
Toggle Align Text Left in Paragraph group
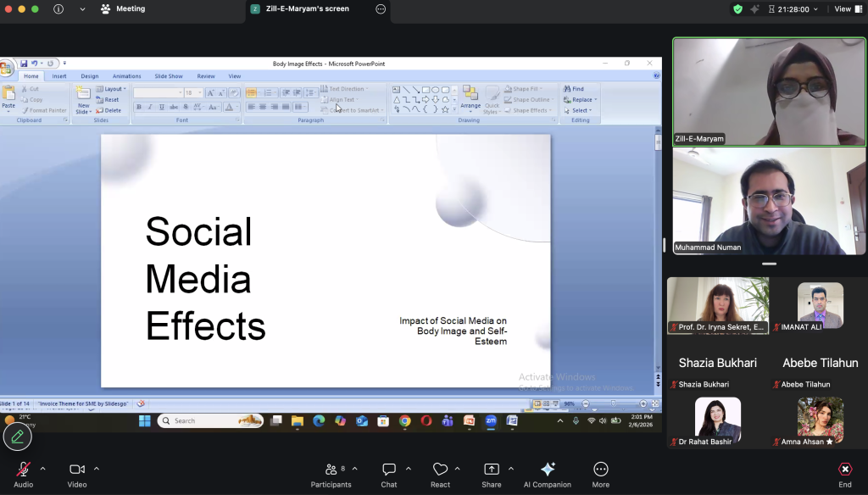251,107
